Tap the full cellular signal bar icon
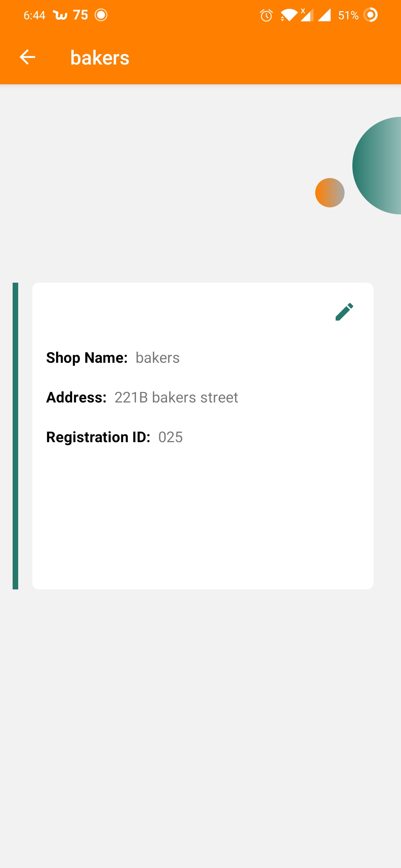This screenshot has height=868, width=401. pyautogui.click(x=325, y=15)
